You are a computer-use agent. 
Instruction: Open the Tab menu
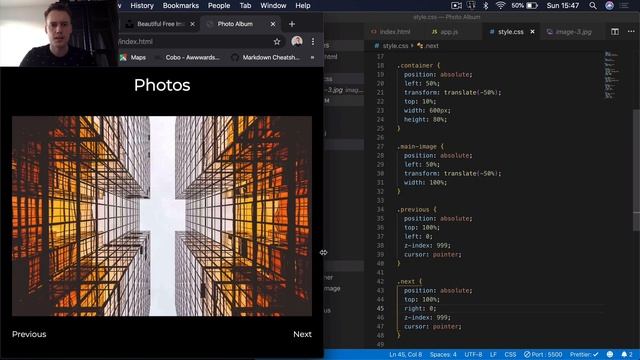245,5
